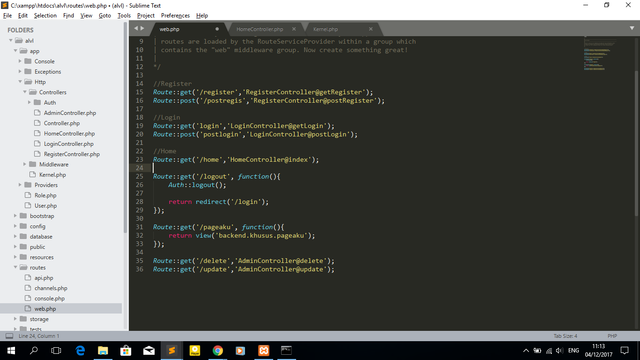Image resolution: width=640 pixels, height=360 pixels.
Task: Open XAMPP control panel from taskbar
Action: click(x=264, y=350)
